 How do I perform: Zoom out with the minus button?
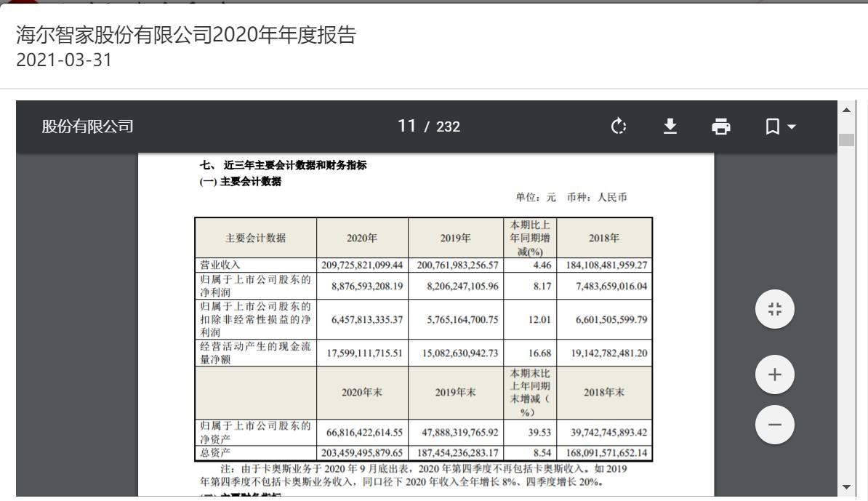coord(774,424)
